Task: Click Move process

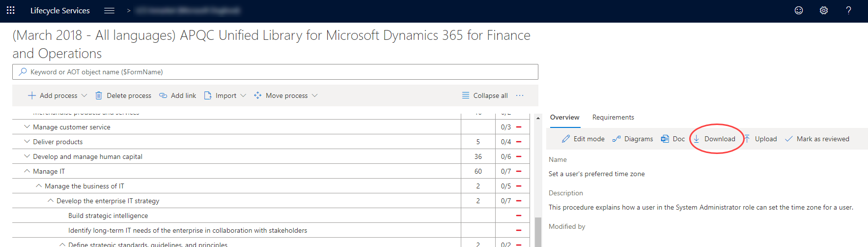Action: click(x=281, y=95)
